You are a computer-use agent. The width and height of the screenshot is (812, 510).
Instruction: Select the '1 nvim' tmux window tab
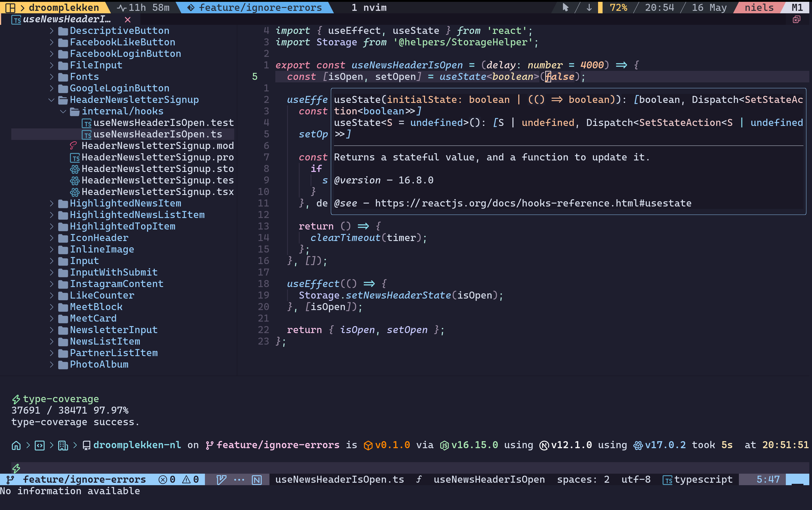(x=369, y=7)
